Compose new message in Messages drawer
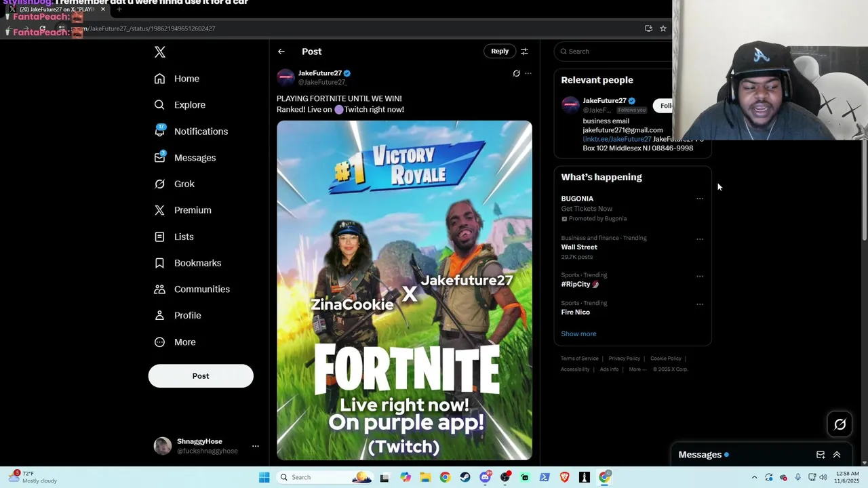Image resolution: width=868 pixels, height=488 pixels. pyautogui.click(x=821, y=455)
